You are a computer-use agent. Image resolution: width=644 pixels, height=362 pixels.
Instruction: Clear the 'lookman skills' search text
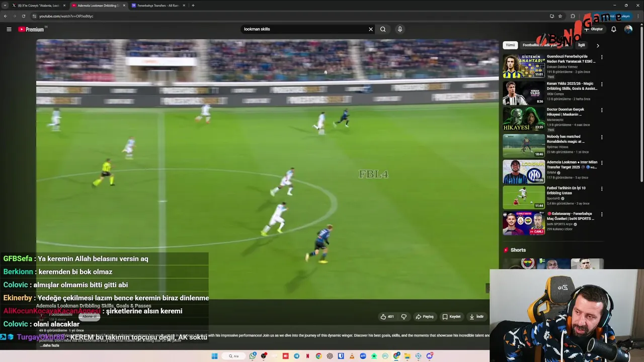(371, 29)
